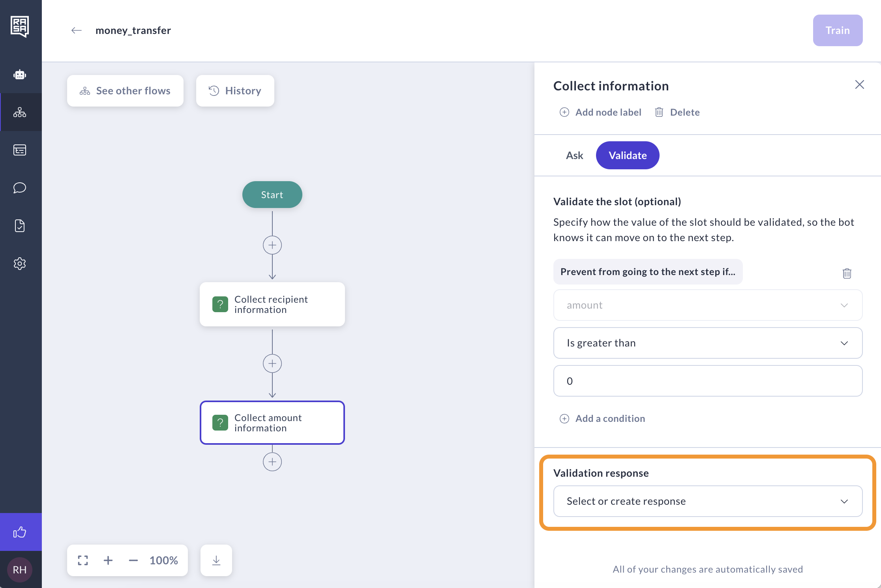This screenshot has width=881, height=588.
Task: Click the download flow icon
Action: (216, 560)
